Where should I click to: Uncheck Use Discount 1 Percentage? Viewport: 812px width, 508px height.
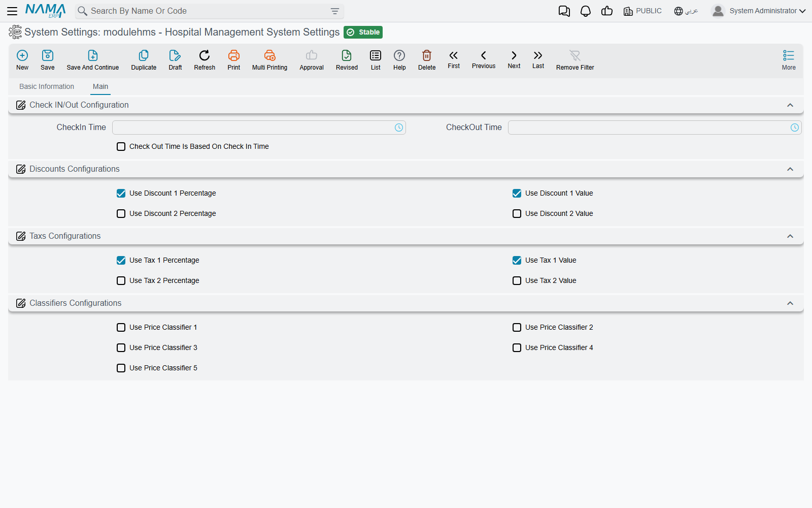click(121, 193)
